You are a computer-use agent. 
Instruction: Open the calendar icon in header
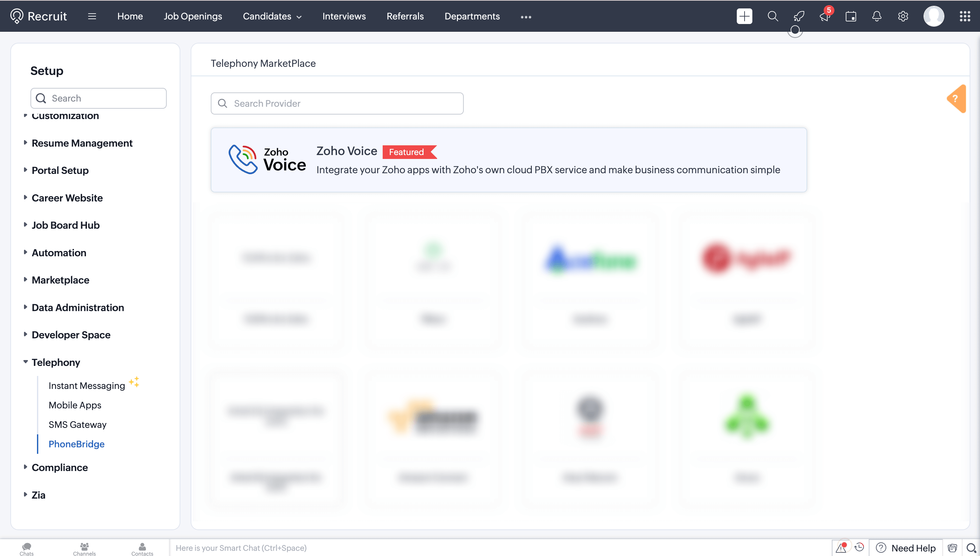point(851,16)
